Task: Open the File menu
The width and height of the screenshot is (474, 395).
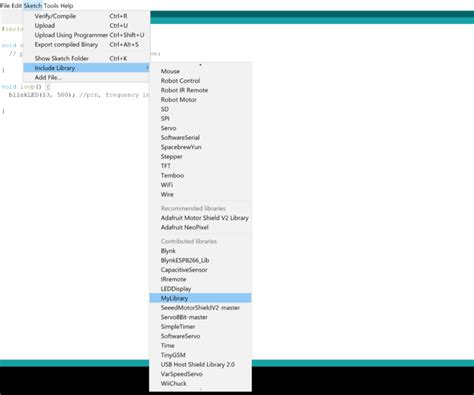Action: pyautogui.click(x=5, y=6)
